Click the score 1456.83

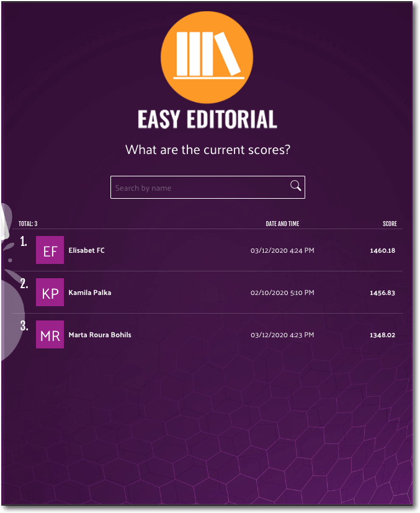[382, 293]
